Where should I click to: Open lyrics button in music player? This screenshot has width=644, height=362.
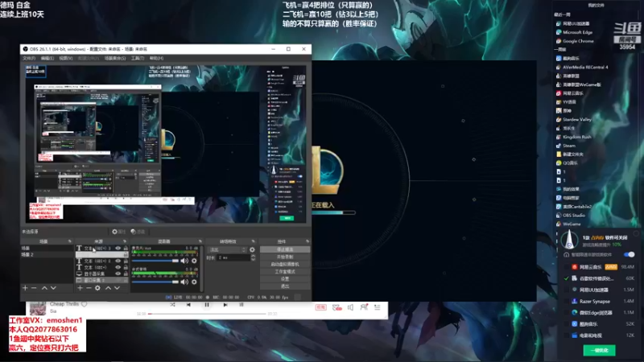coord(242,305)
